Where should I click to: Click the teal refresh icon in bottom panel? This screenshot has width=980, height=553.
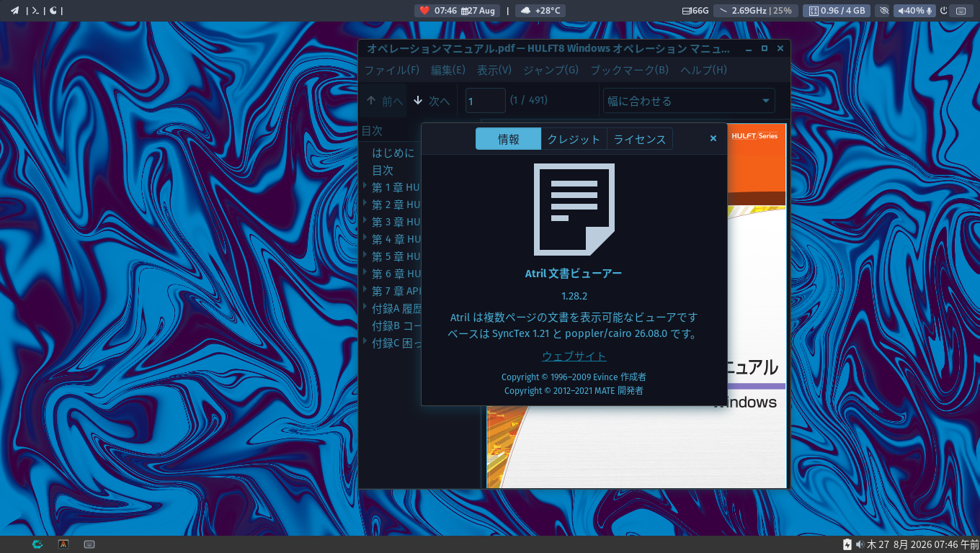click(37, 544)
